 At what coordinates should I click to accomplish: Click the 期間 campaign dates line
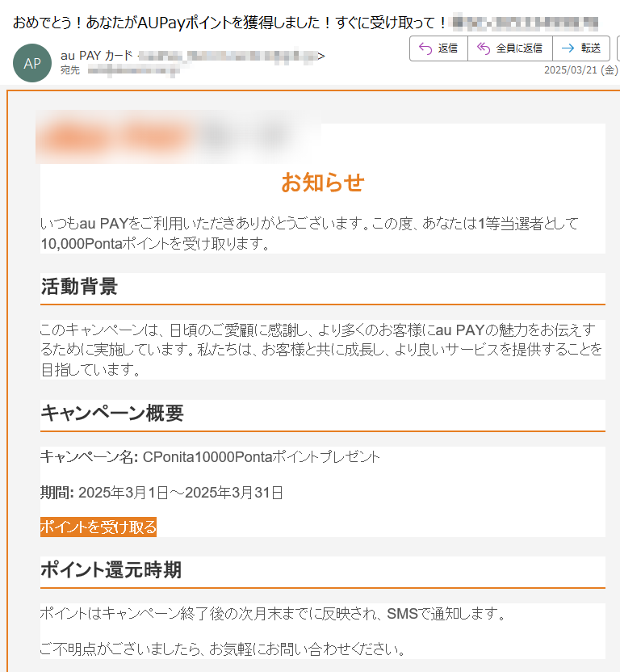coord(161,493)
